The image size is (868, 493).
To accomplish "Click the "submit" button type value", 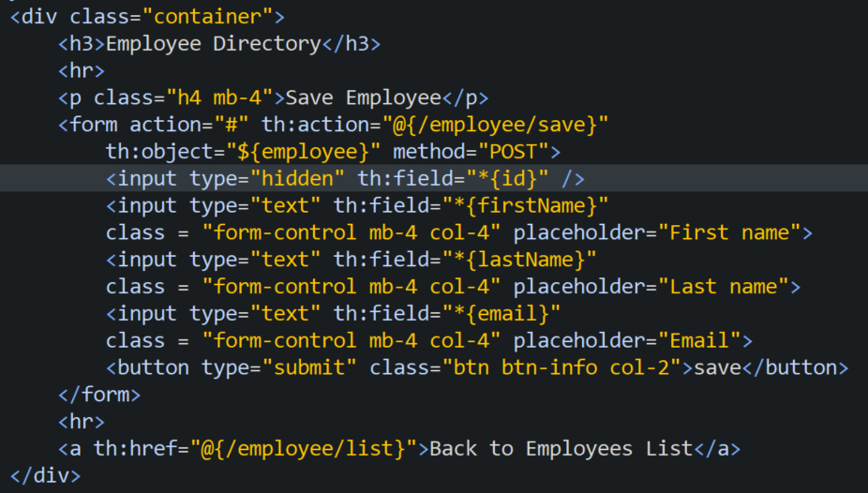I will (x=309, y=368).
